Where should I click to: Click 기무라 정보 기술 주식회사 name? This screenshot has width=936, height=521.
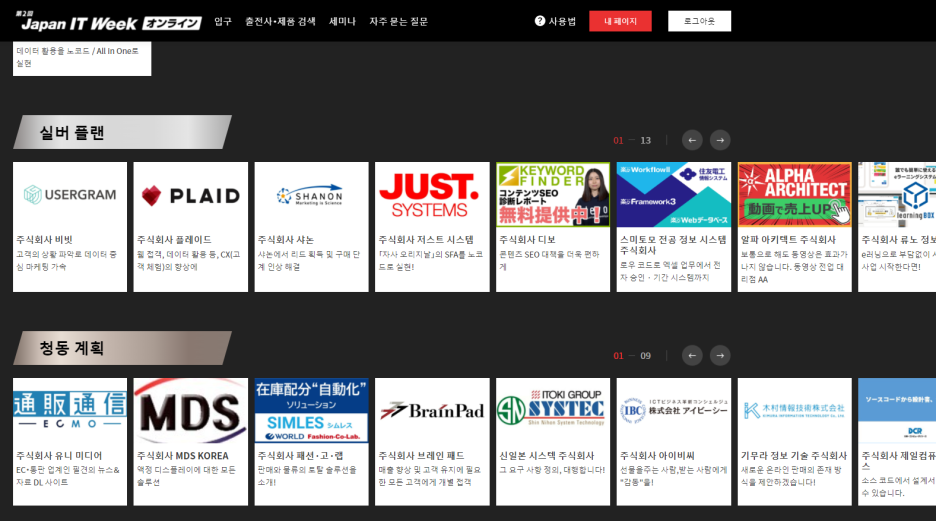794,456
